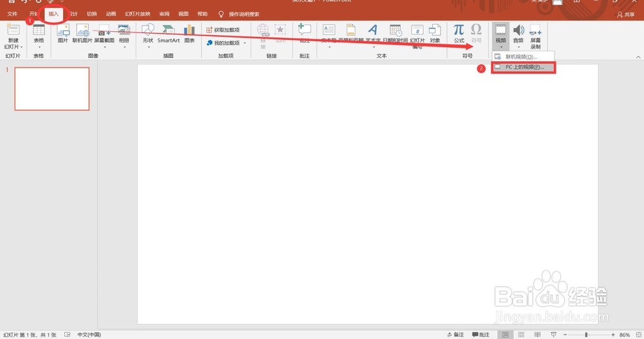This screenshot has width=644, height=339.
Task: Click Get Add-ins (获取加载项)
Action: pyautogui.click(x=223, y=30)
